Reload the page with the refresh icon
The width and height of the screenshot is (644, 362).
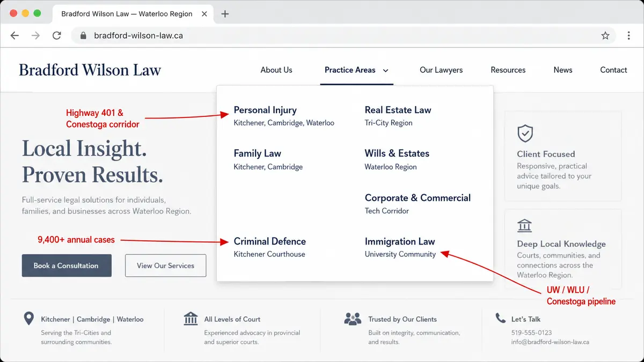point(56,36)
